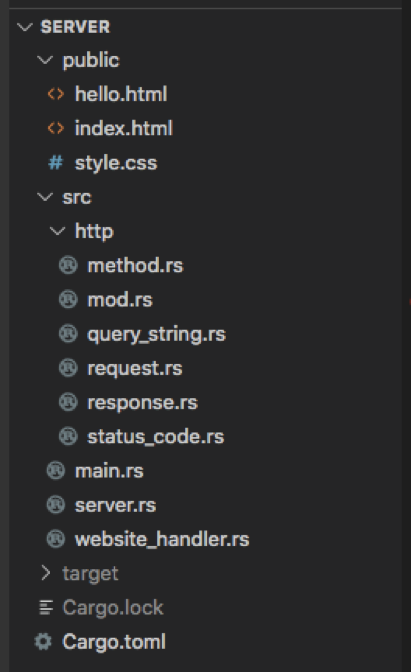Open the status_code.rs file
Image resolution: width=411 pixels, height=672 pixels.
click(156, 437)
